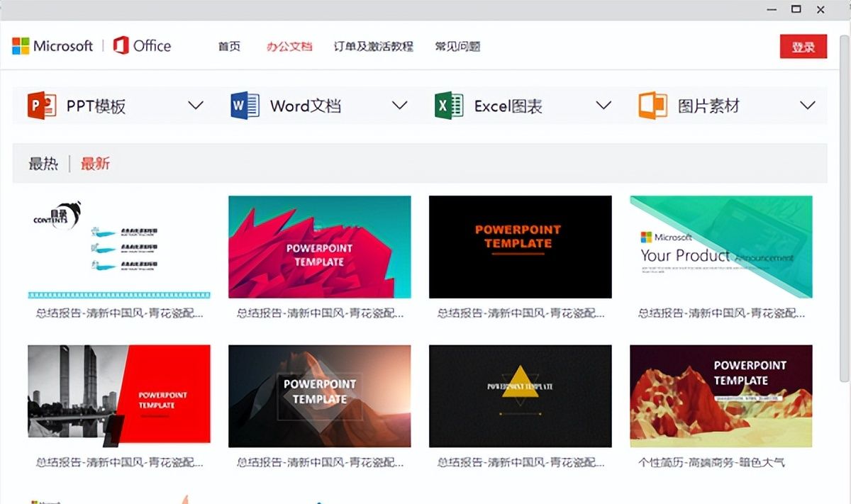The image size is (851, 504).
Task: Expand the Excel图表 category list
Action: coord(604,105)
